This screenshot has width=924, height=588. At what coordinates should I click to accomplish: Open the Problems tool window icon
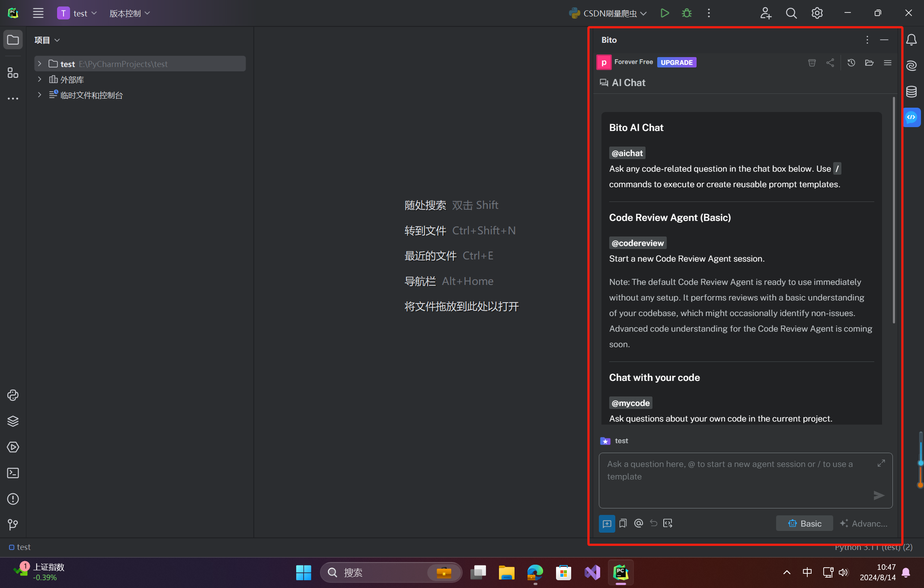(x=13, y=499)
